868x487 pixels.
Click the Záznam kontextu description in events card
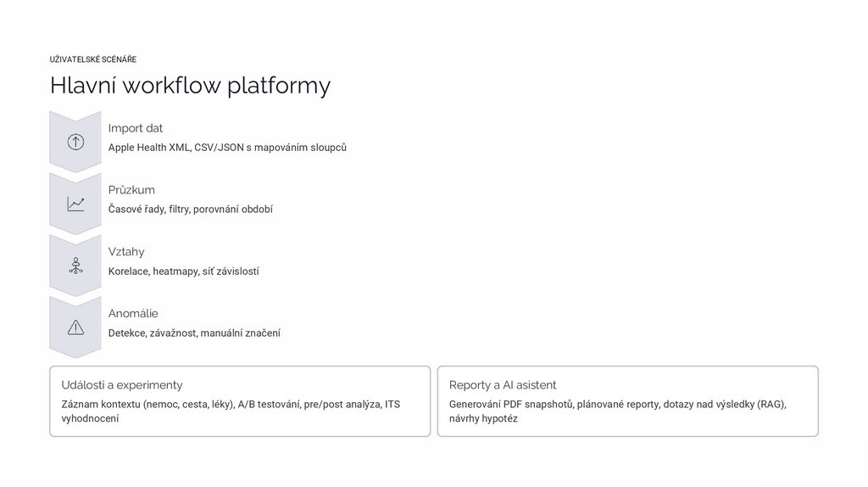click(231, 411)
